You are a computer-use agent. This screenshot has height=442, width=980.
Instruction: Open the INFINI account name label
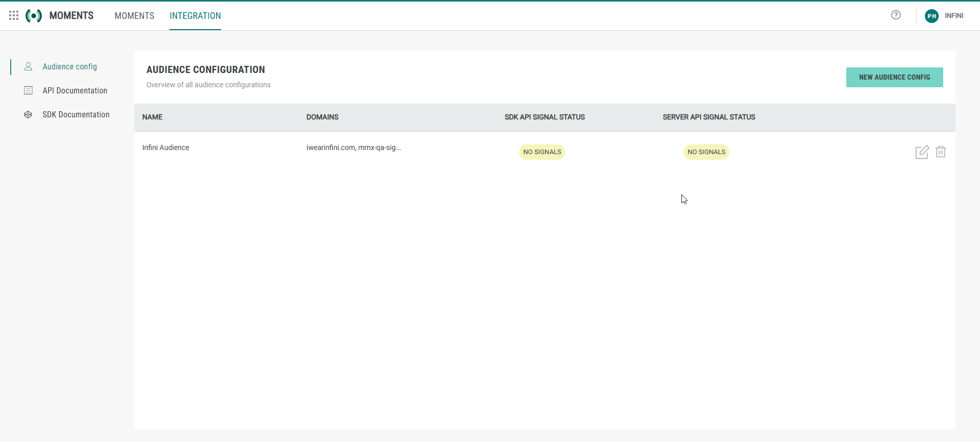(x=953, y=16)
